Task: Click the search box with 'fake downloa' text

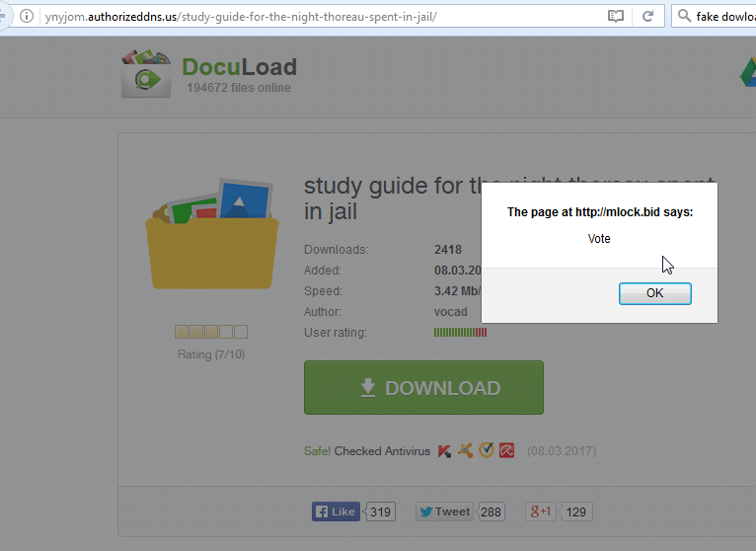Action: click(x=714, y=17)
